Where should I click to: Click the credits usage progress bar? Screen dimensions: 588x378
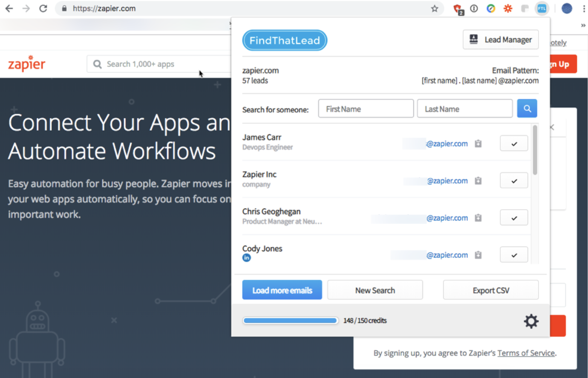click(290, 321)
